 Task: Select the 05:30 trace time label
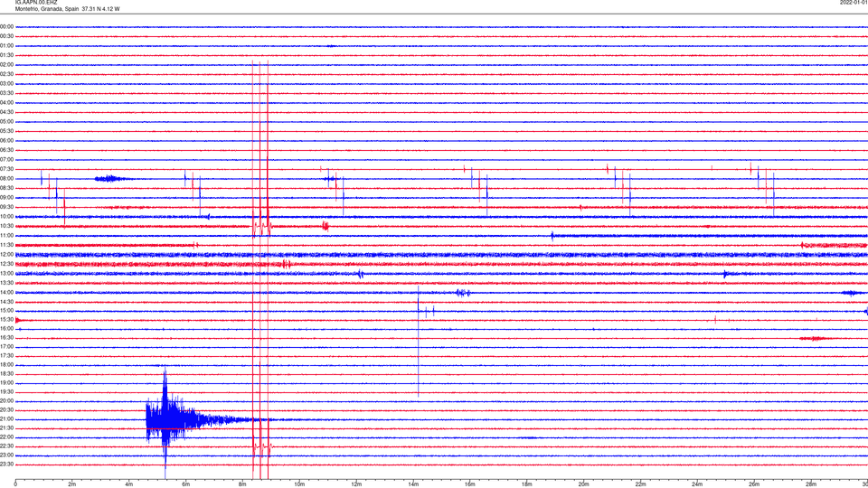coord(7,131)
